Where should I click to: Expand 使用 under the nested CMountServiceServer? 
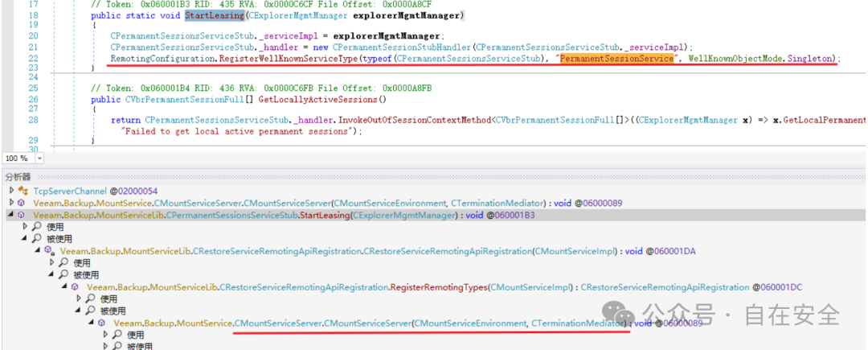pyautogui.click(x=104, y=335)
